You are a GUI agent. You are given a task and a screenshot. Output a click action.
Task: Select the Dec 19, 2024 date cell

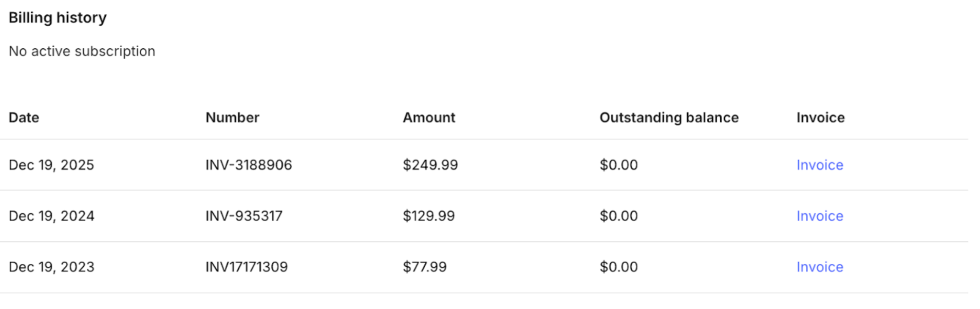51,216
